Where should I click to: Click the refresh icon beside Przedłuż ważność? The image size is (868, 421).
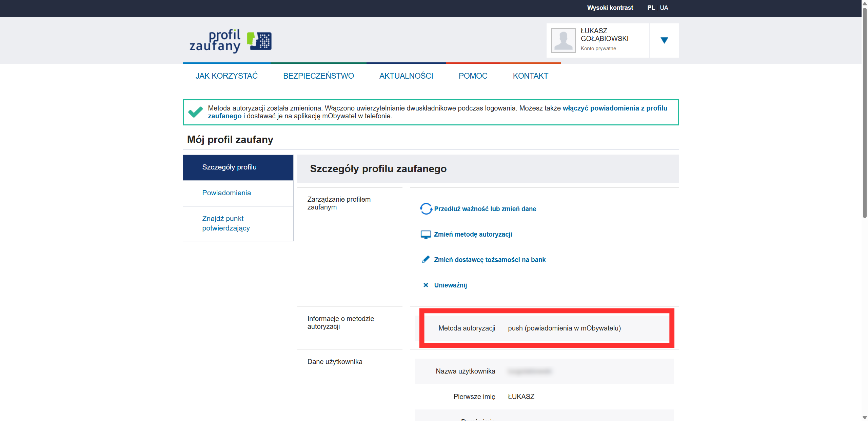[426, 209]
